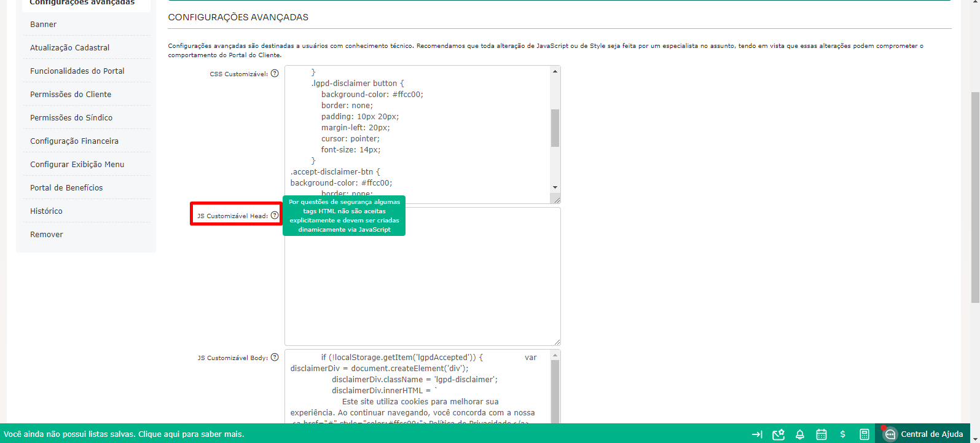Click the JS Body textarea scroll up arrow
The width and height of the screenshot is (980, 443).
tap(555, 355)
